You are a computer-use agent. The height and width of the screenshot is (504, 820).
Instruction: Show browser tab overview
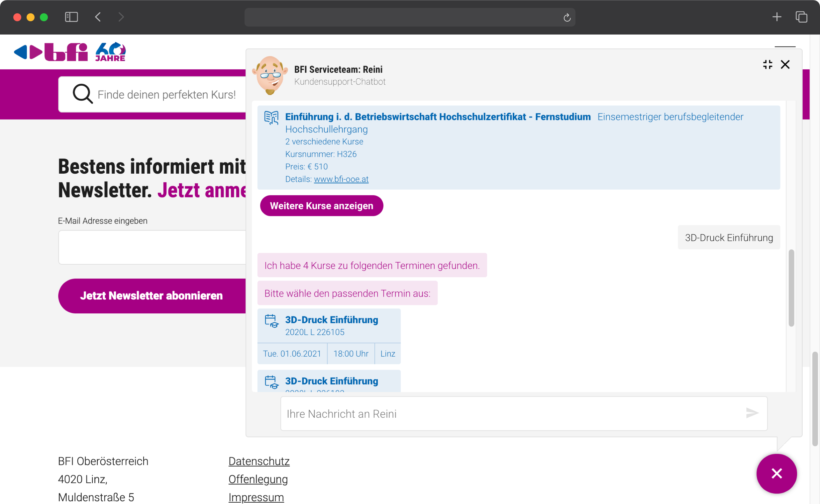point(801,17)
